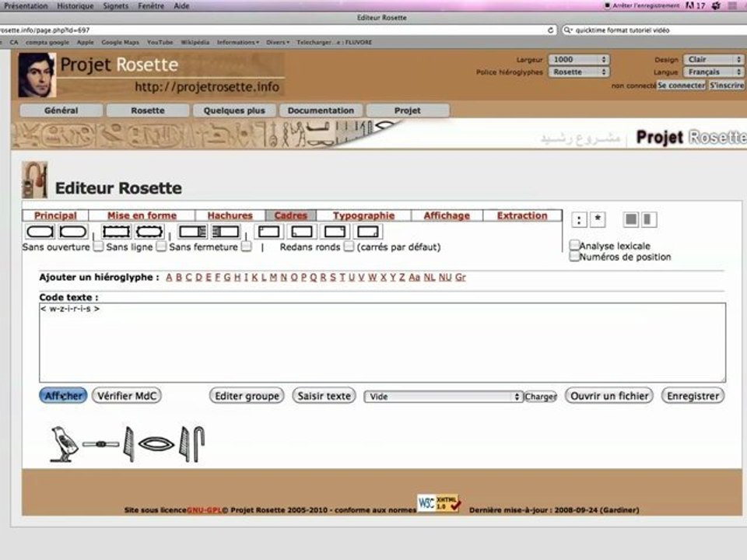Switch to the Typographie tab
This screenshot has height=560, width=747.
point(363,215)
